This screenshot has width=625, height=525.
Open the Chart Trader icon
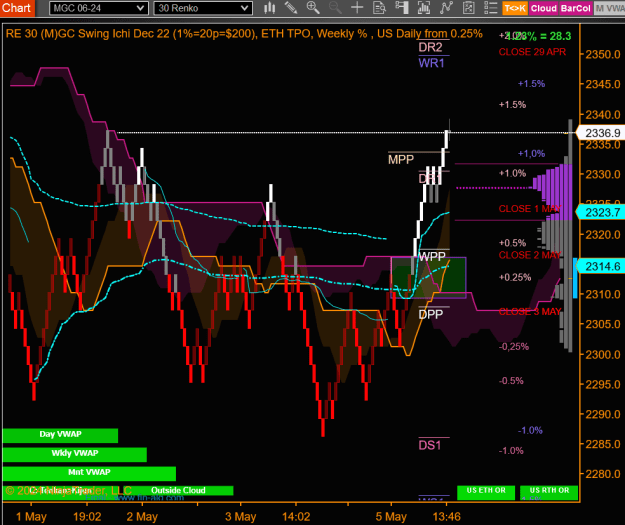pos(402,8)
